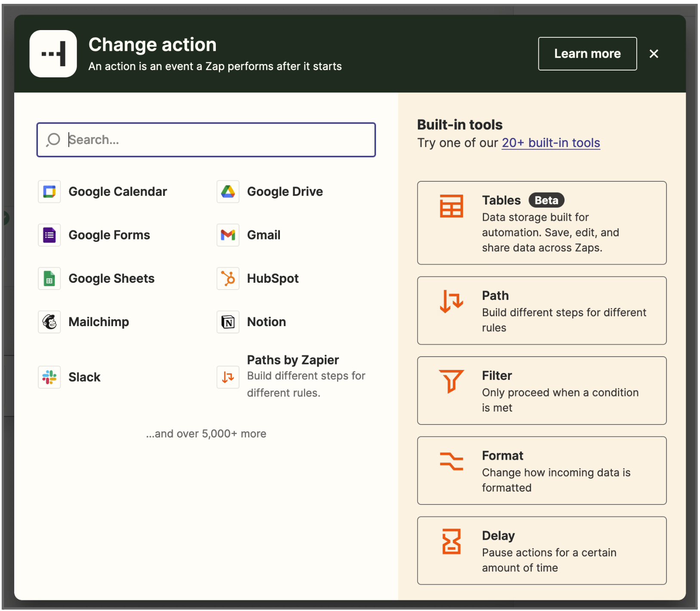Viewport: 700px width, 611px height.
Task: Follow the 20+ built-in tools link
Action: [551, 143]
